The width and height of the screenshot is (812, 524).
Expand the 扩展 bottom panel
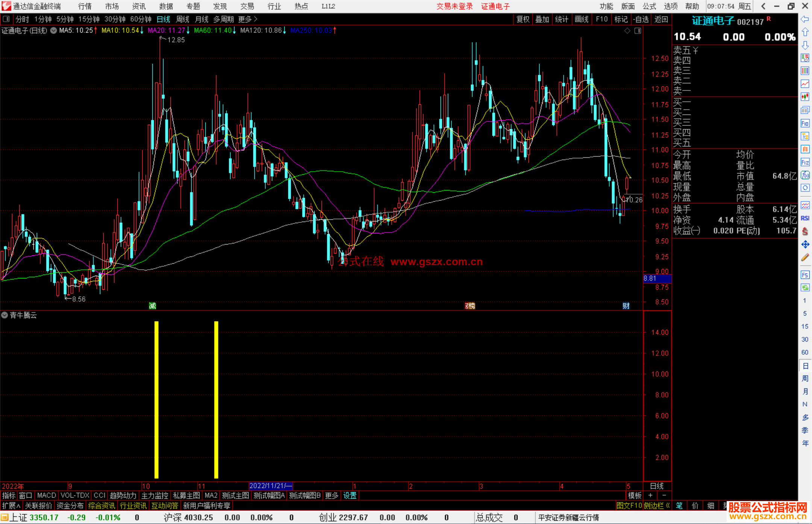click(11, 506)
